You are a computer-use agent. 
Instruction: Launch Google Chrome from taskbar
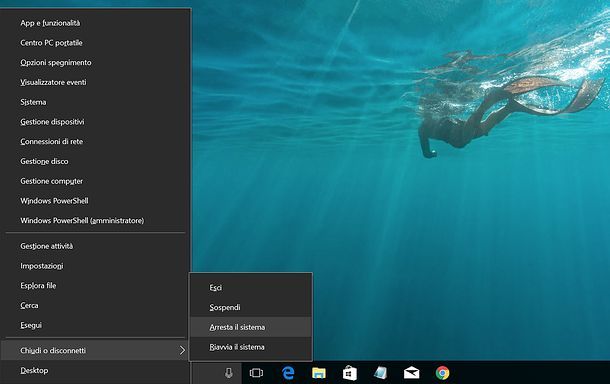(442, 373)
